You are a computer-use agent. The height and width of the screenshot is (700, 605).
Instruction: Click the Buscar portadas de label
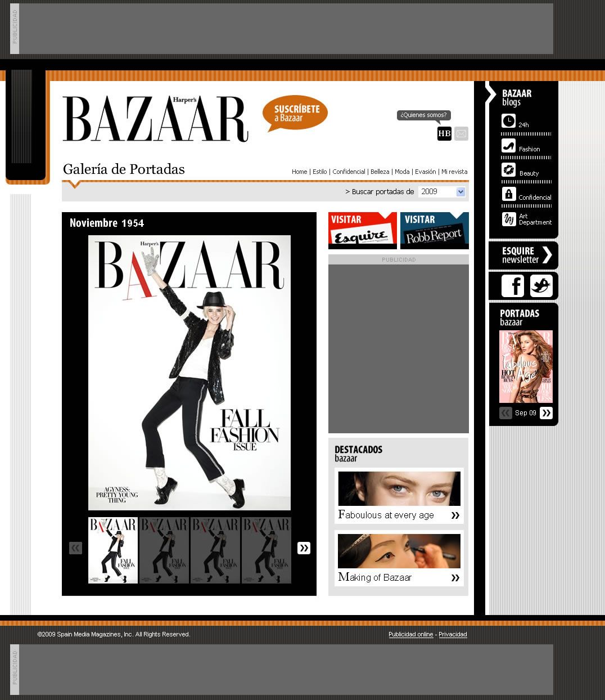[380, 192]
